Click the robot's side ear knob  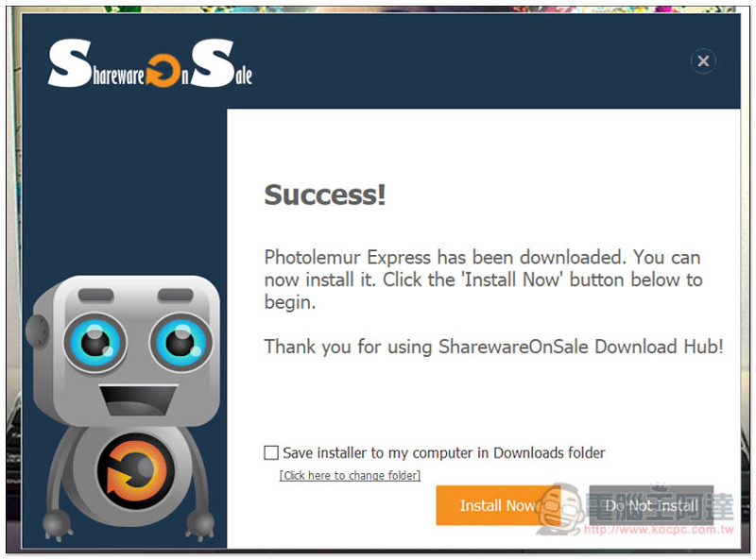click(37, 331)
